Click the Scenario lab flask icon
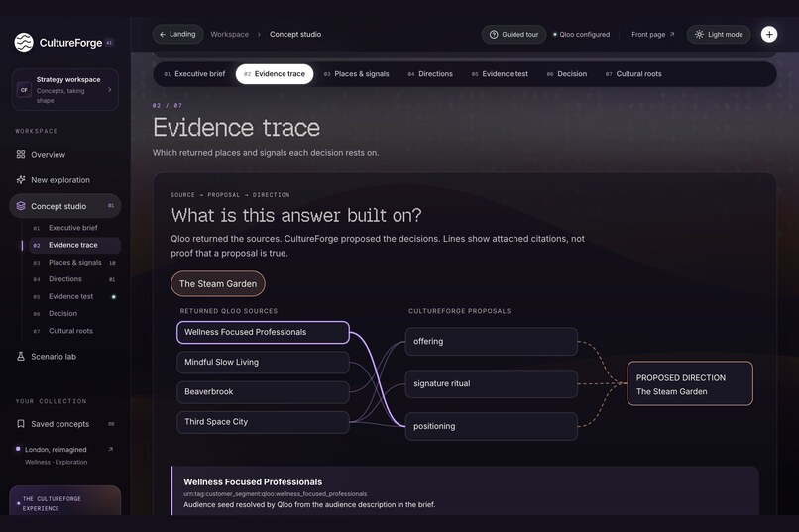 click(21, 356)
